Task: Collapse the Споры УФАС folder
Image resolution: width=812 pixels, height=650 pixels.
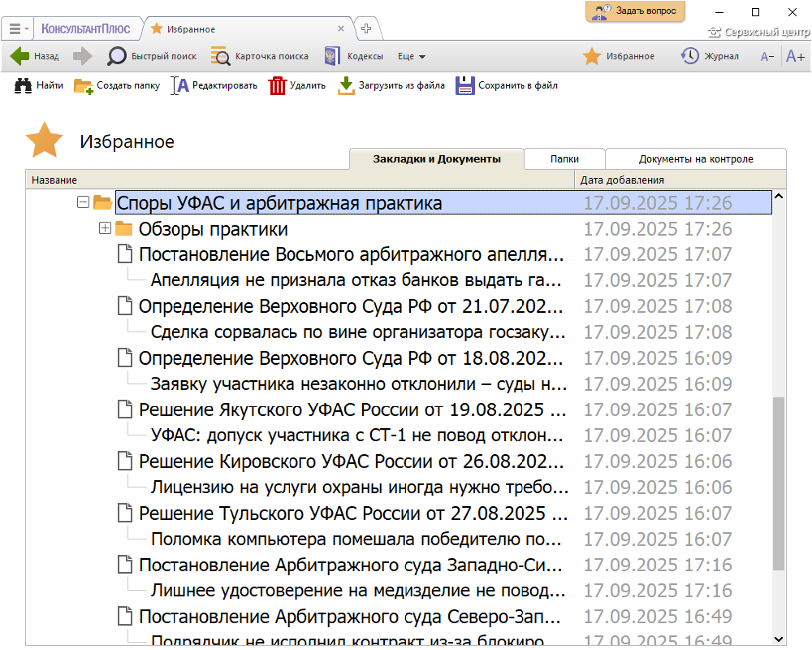Action: (83, 202)
